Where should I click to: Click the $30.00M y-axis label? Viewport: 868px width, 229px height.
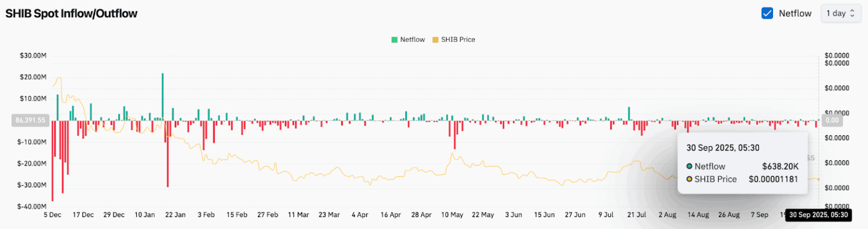click(33, 55)
